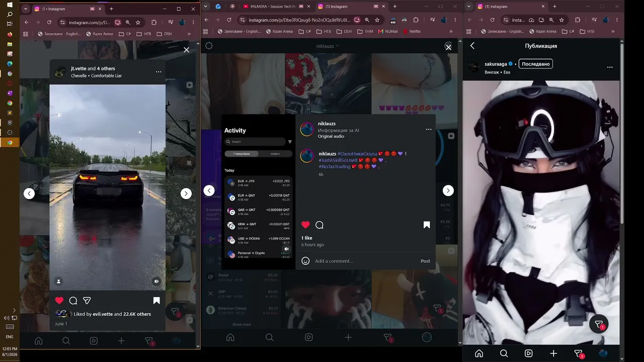Show hidden bookmarks in the left browser
Viewport: 644px width, 362px height.
click(x=189, y=34)
